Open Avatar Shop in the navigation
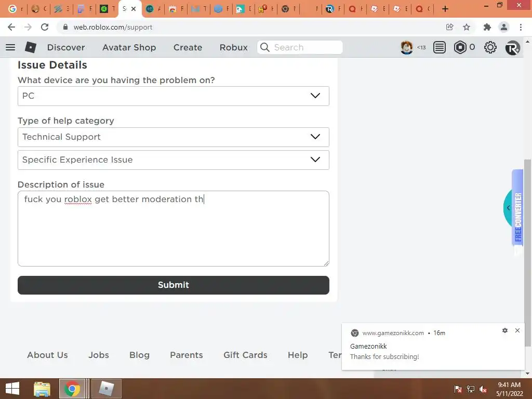Viewport: 532px width, 399px height. (x=129, y=47)
